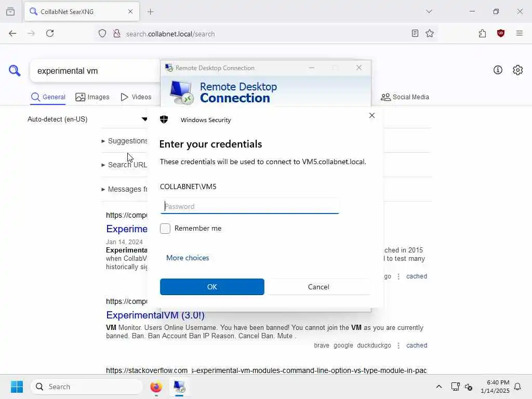532x399 pixels.
Task: Click the insecure connection lock icon
Action: point(117,33)
